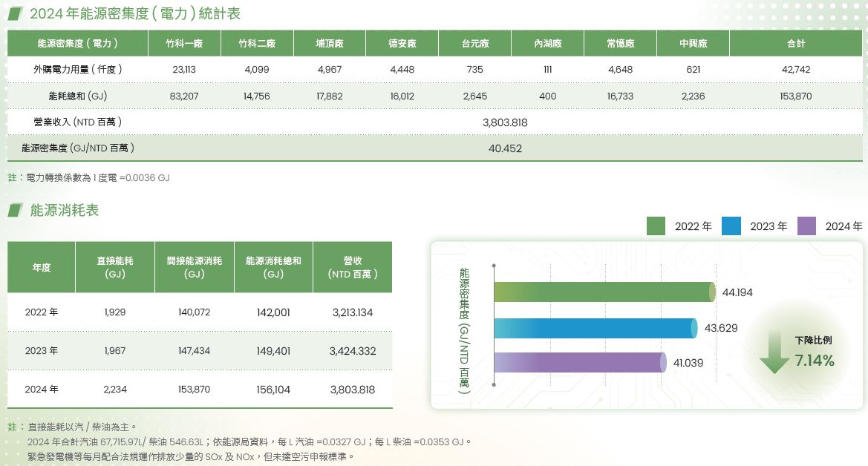Click the 營收 (NTD 百萬) column header
This screenshot has width=868, height=466.
[x=353, y=267]
